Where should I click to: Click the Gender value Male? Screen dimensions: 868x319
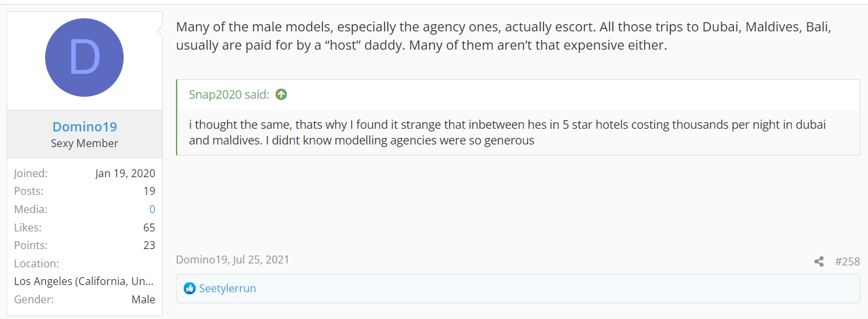click(143, 299)
